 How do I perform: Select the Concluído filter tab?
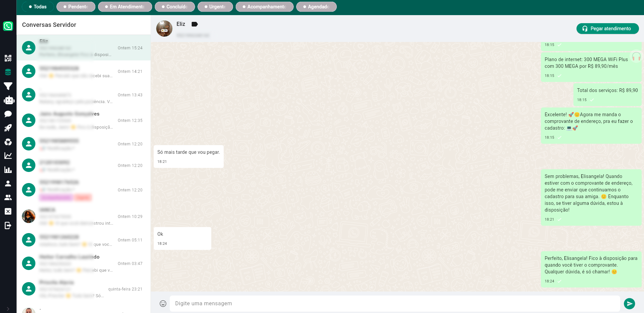pos(175,7)
